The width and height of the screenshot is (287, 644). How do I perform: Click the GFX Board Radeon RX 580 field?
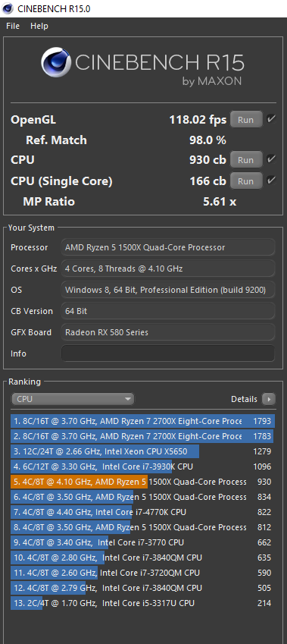168,332
